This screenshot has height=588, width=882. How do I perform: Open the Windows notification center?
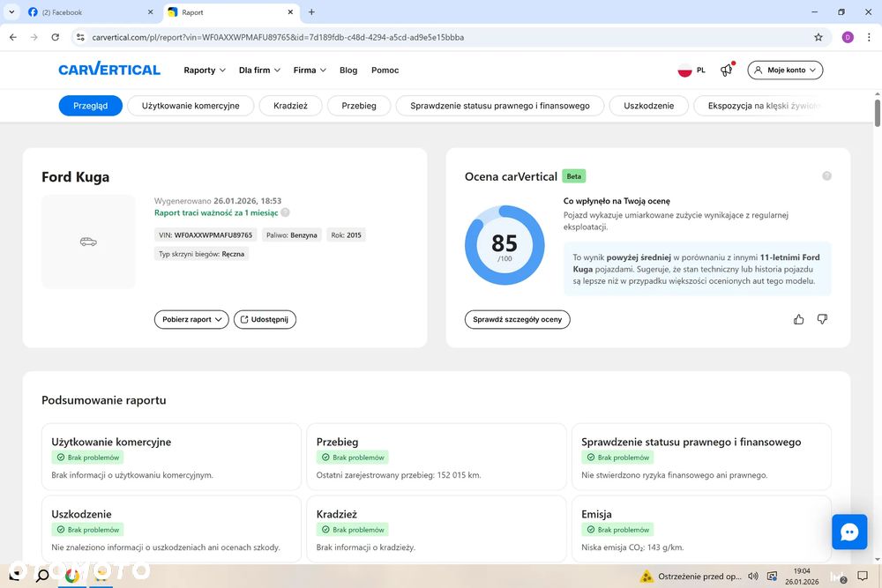(863, 577)
